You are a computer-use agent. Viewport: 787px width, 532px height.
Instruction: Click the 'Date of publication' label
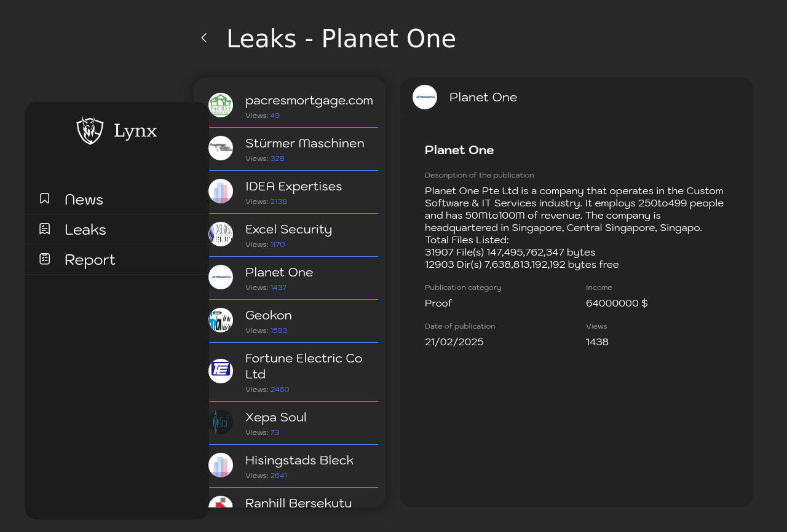coord(460,326)
